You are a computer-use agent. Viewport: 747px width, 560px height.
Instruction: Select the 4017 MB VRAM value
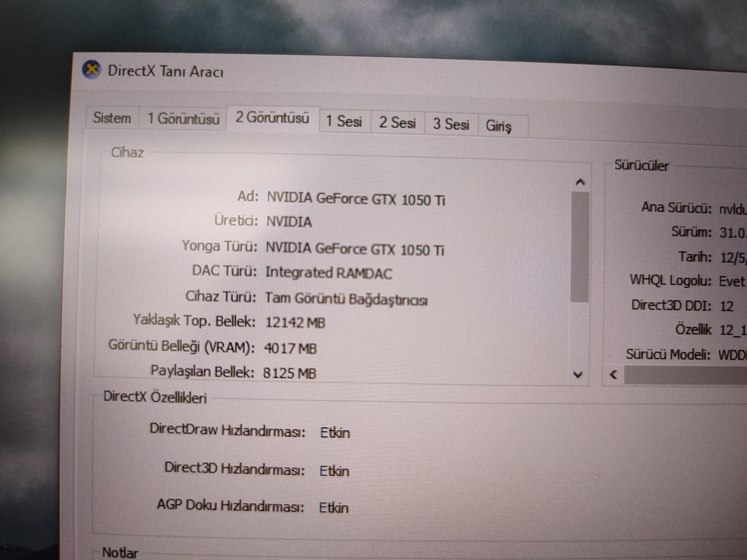[x=290, y=348]
